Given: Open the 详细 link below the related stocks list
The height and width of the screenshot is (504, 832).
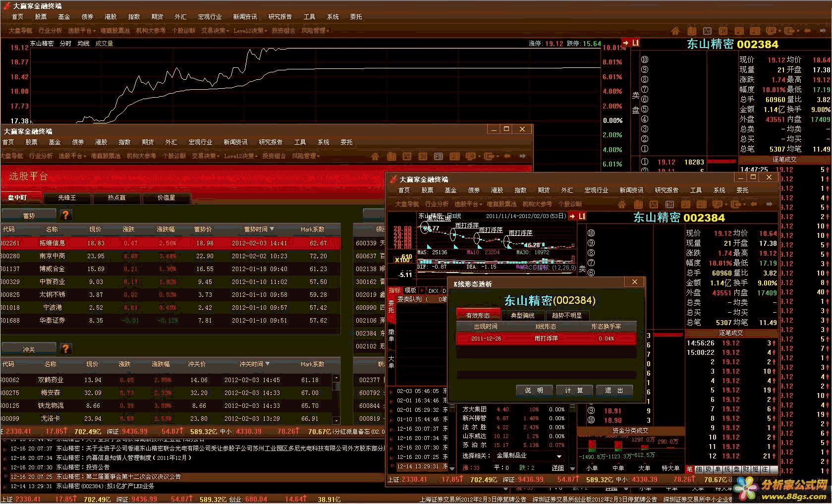Looking at the screenshot, I should click(x=558, y=468).
